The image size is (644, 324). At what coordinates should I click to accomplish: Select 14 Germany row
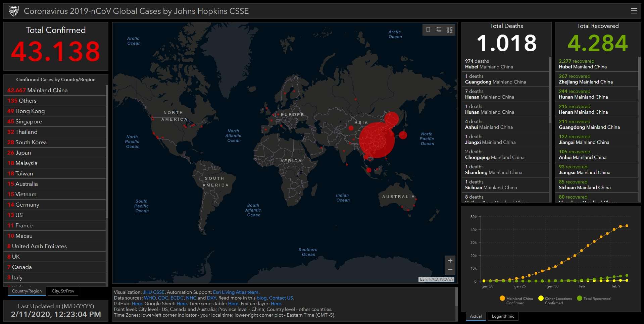pyautogui.click(x=55, y=205)
